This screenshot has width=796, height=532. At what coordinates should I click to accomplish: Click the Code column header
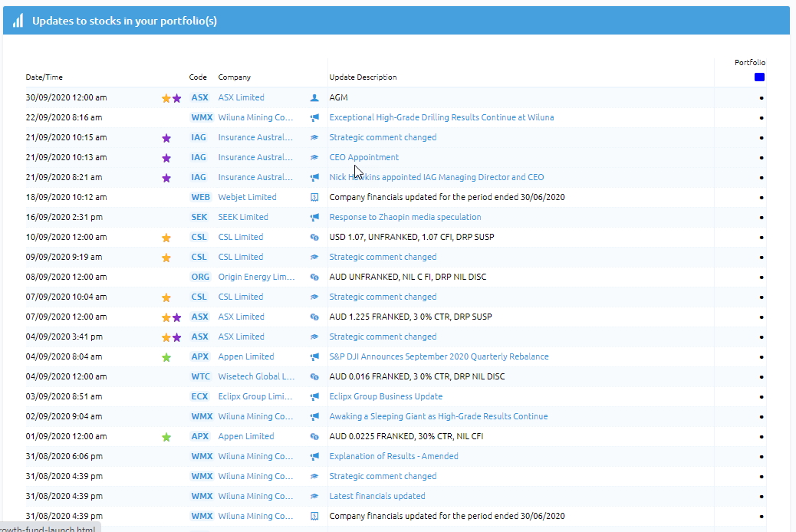(198, 77)
